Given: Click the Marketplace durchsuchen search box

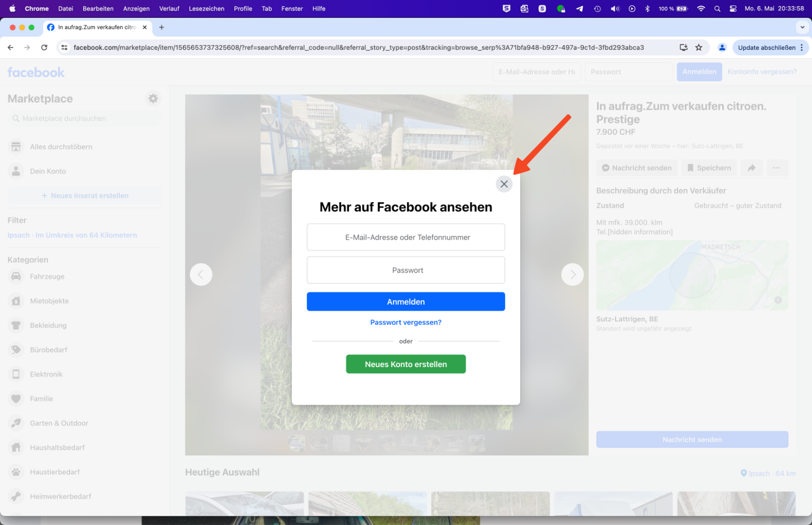Looking at the screenshot, I should point(84,118).
